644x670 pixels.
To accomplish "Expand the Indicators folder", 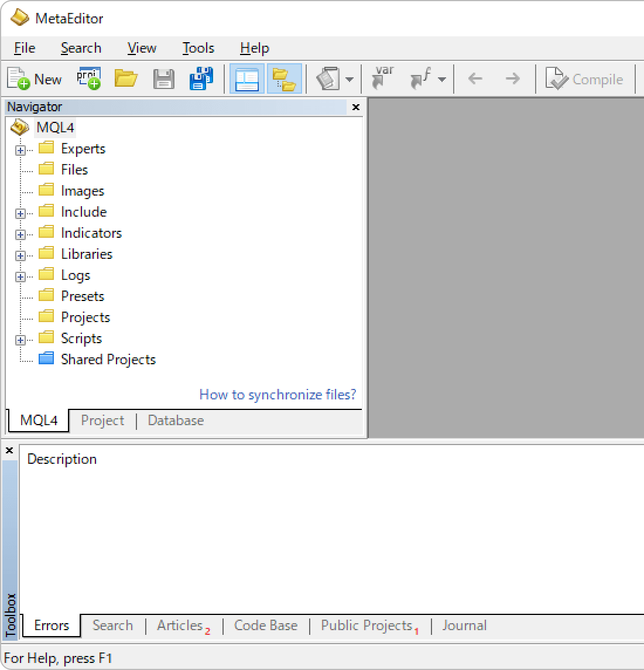I will pos(20,234).
